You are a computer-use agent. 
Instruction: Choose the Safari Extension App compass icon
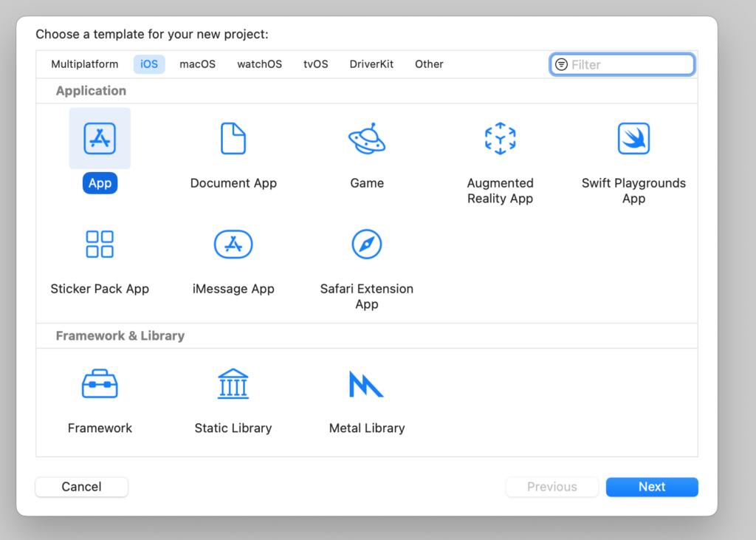coord(367,245)
